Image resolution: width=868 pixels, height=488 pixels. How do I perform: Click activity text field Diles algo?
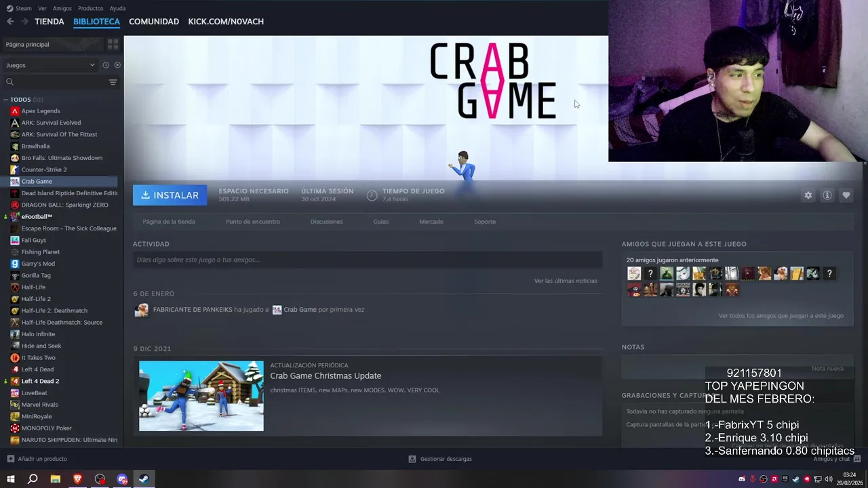[x=368, y=260]
